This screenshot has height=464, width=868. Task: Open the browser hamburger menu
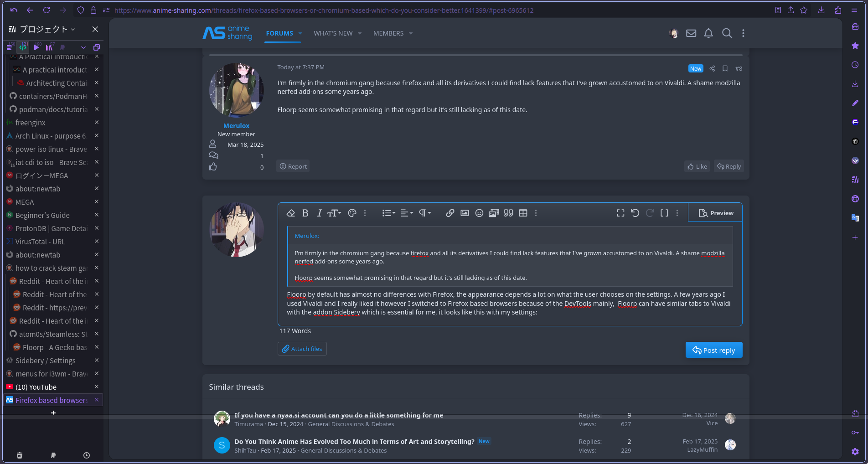click(x=854, y=10)
